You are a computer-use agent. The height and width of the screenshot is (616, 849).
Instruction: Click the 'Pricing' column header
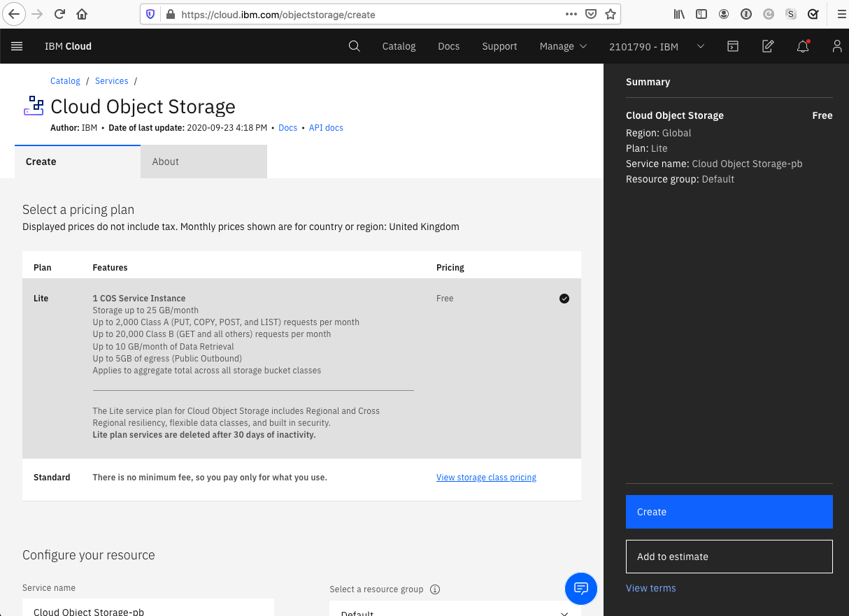pyautogui.click(x=450, y=268)
